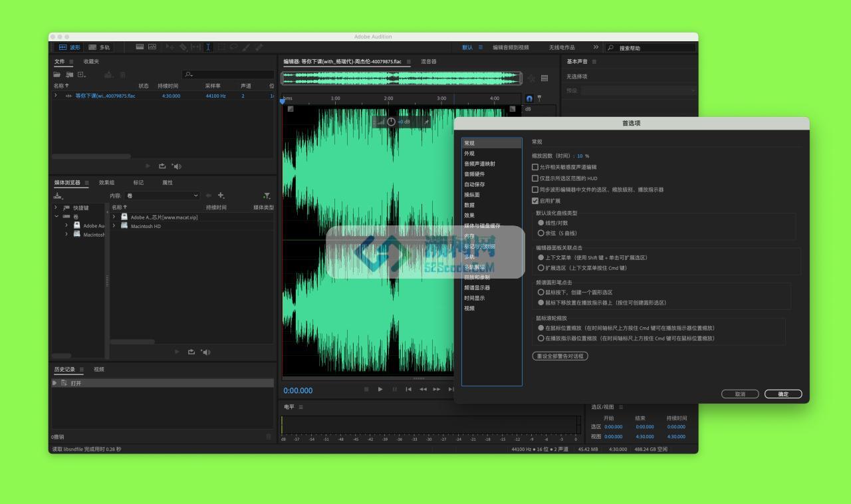Switch to the 混音器 tab

(429, 62)
